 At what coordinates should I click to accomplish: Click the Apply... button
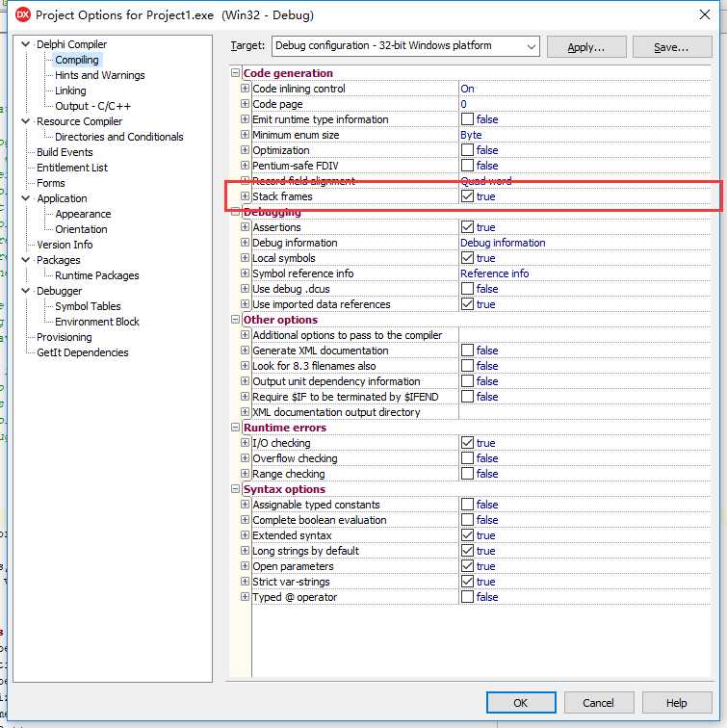point(586,47)
